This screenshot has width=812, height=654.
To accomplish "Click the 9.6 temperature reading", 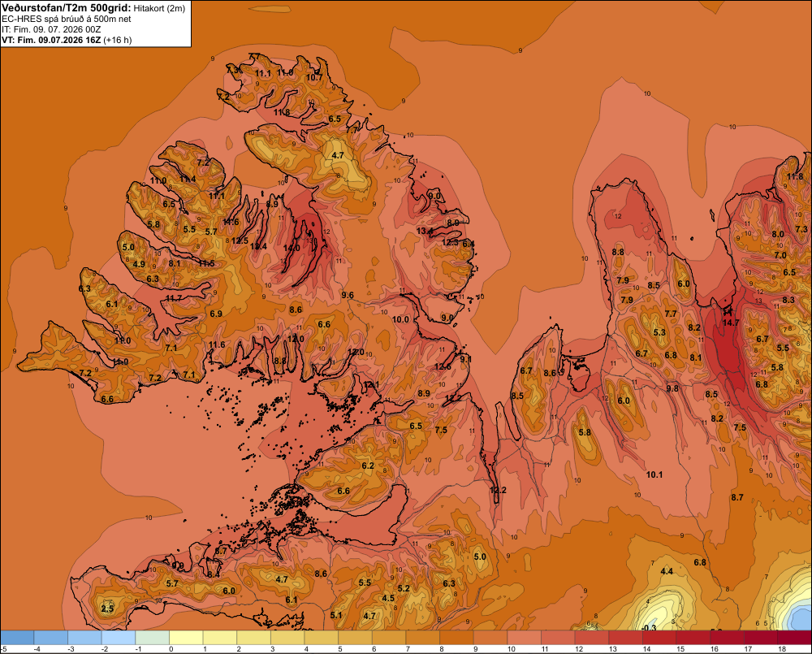I will [x=348, y=296].
